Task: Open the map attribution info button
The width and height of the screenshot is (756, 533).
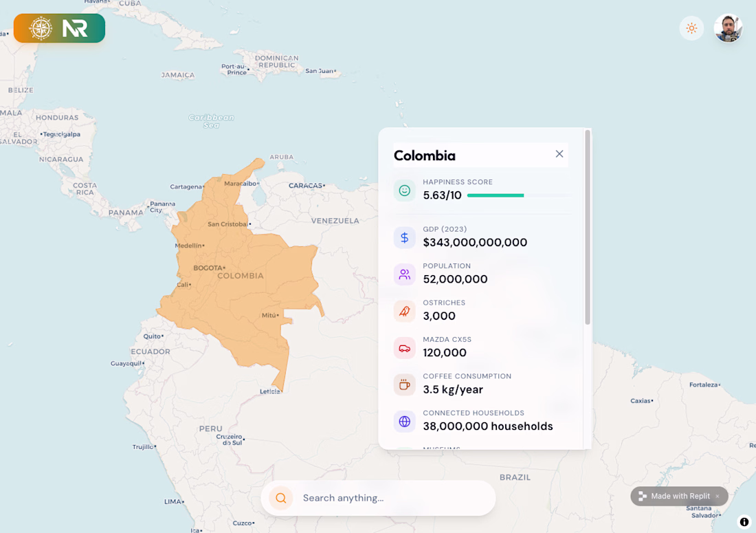Action: click(744, 522)
